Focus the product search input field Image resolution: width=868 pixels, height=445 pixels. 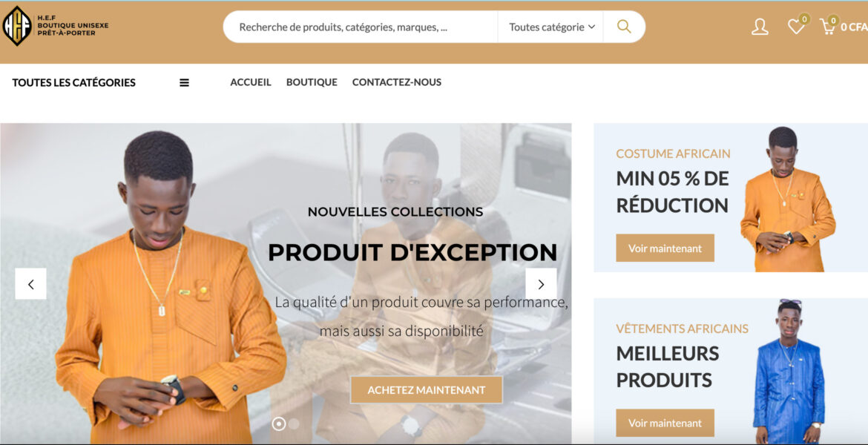point(360,27)
